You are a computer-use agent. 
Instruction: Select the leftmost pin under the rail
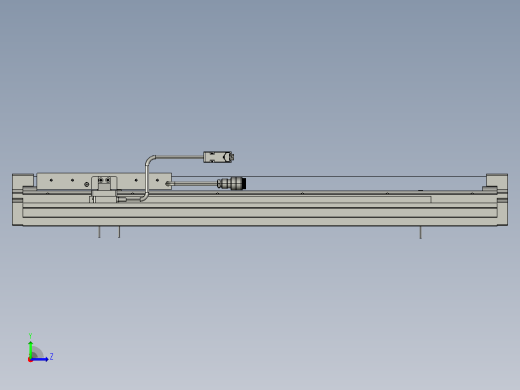pos(99,232)
